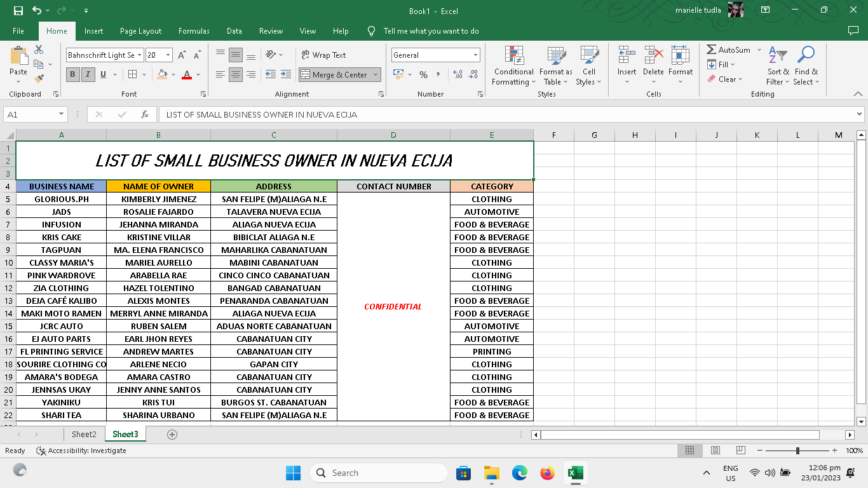
Task: Open Cell Styles gallery
Action: click(x=589, y=65)
